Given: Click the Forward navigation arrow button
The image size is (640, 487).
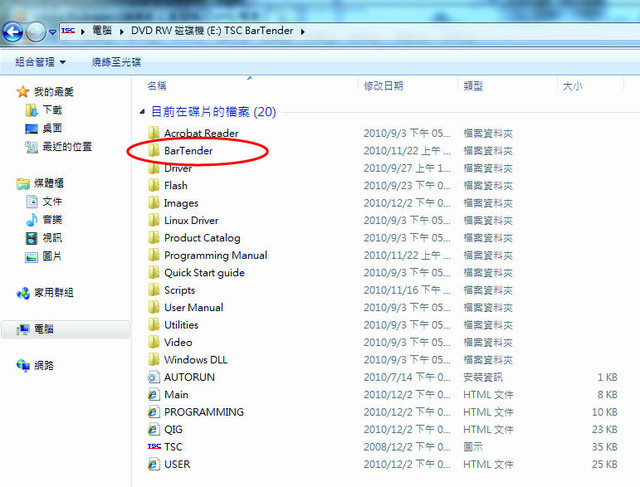Looking at the screenshot, I should tap(36, 32).
